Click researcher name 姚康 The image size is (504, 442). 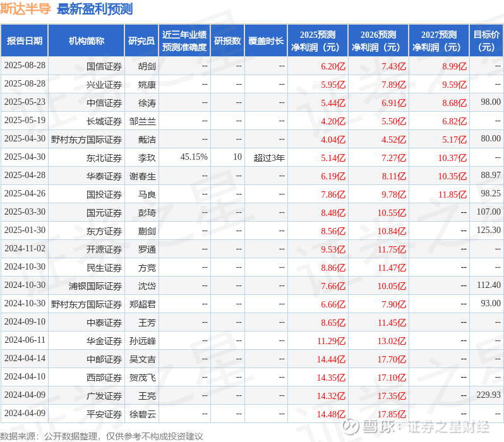pyautogui.click(x=147, y=85)
